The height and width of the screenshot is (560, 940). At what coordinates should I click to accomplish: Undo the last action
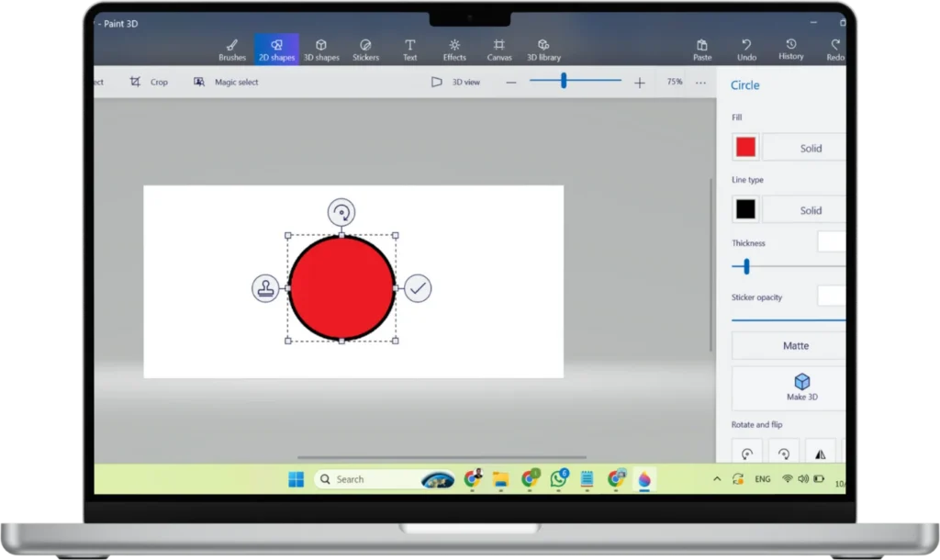(x=746, y=50)
